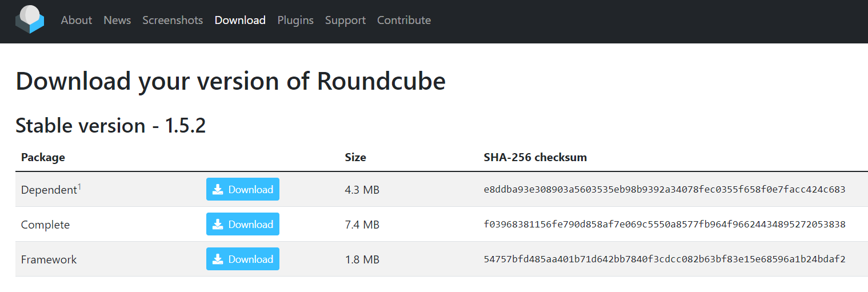
Task: Click the SHA-256 checksum column header
Action: point(535,157)
